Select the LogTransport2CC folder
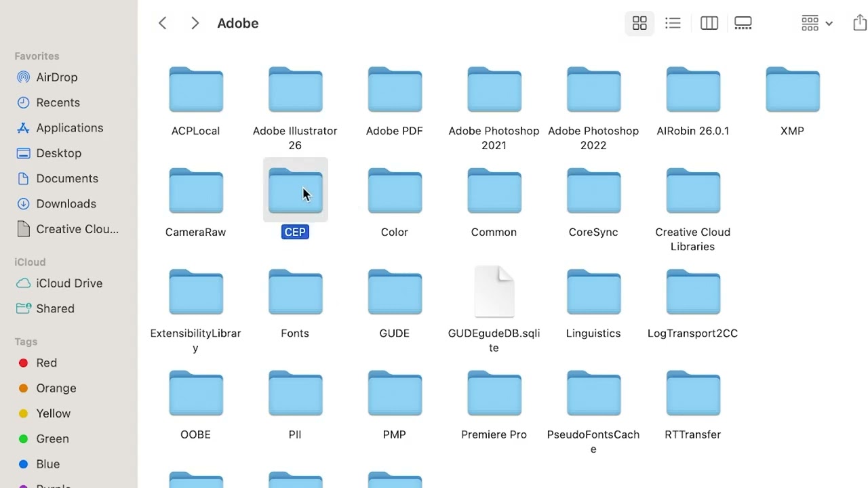Image resolution: width=868 pixels, height=488 pixels. pyautogui.click(x=693, y=292)
